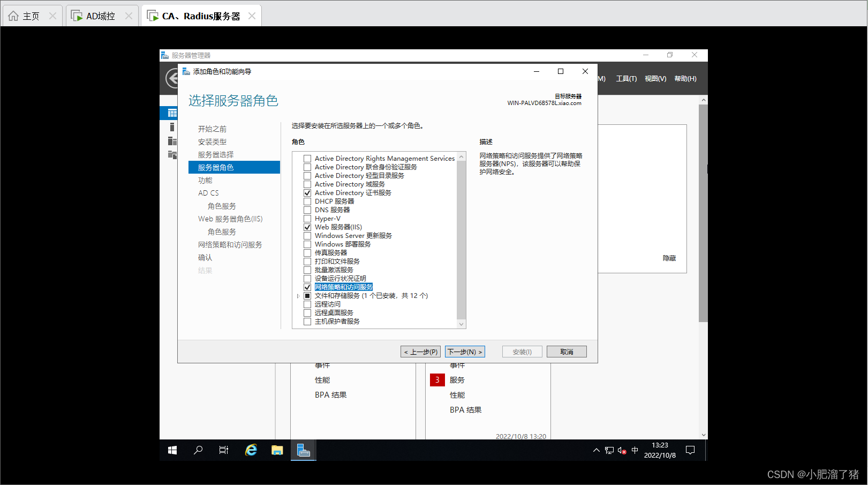Image resolution: width=868 pixels, height=485 pixels.
Task: Open the 帮助(H) menu
Action: tap(685, 79)
